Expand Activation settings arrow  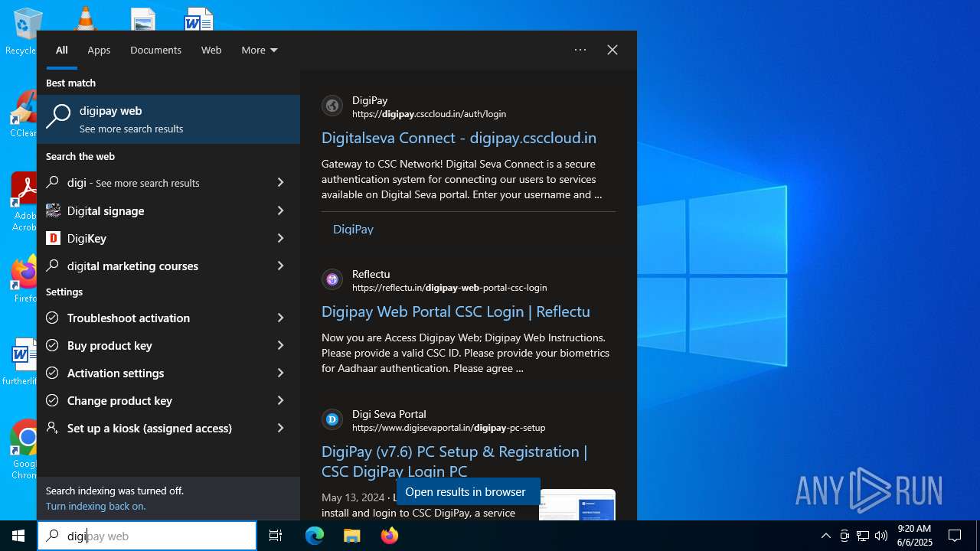(x=280, y=373)
